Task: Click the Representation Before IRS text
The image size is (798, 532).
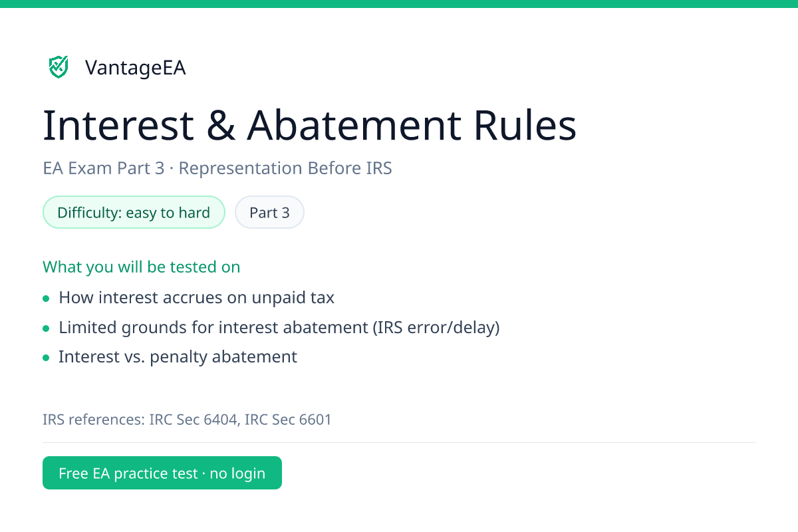Action: pyautogui.click(x=285, y=168)
